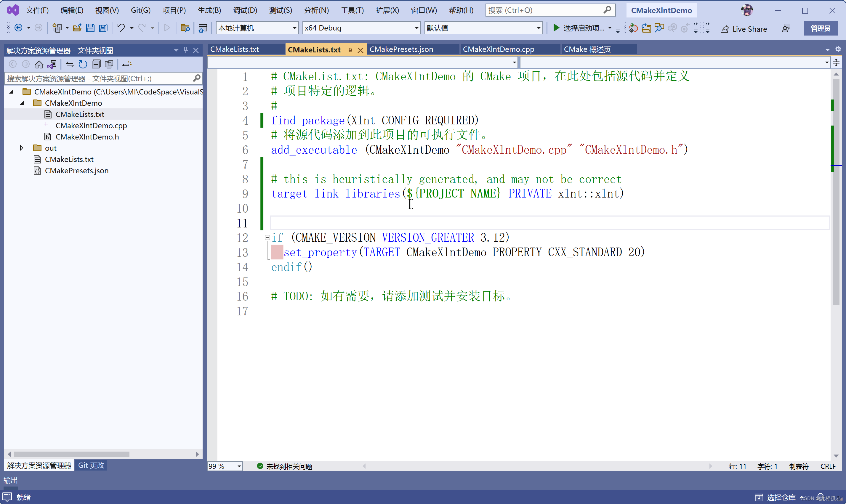The image size is (846, 504).
Task: Click the Find in Files icon
Action: tap(185, 28)
